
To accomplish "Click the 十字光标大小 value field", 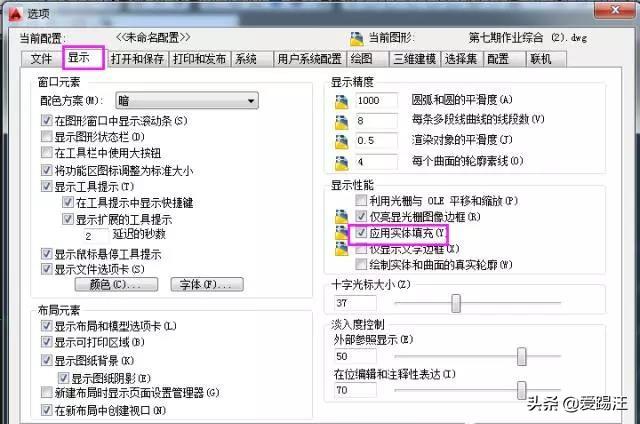I will [356, 303].
